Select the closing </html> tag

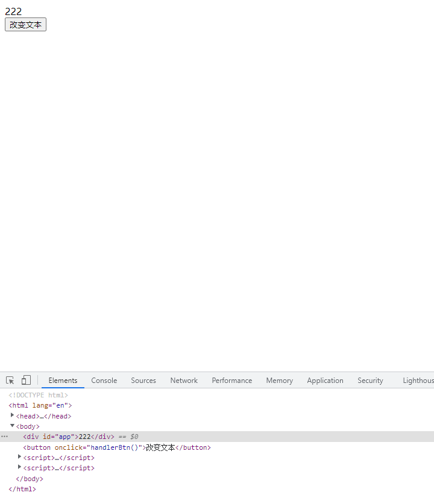tap(22, 489)
